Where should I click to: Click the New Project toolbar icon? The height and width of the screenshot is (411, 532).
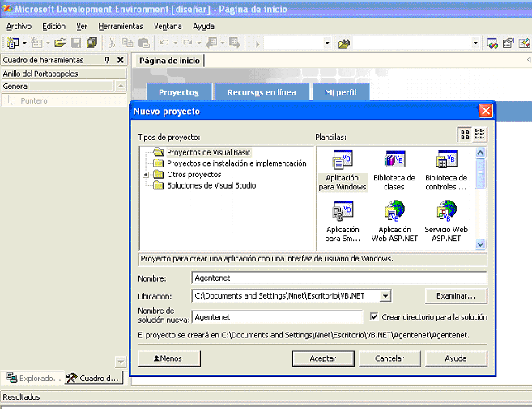tap(13, 43)
